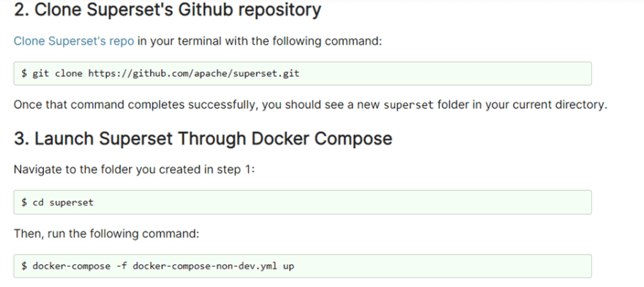Image resolution: width=644 pixels, height=287 pixels.
Task: Click the "Once that command completes successfully" sentence
Action: [x=310, y=105]
